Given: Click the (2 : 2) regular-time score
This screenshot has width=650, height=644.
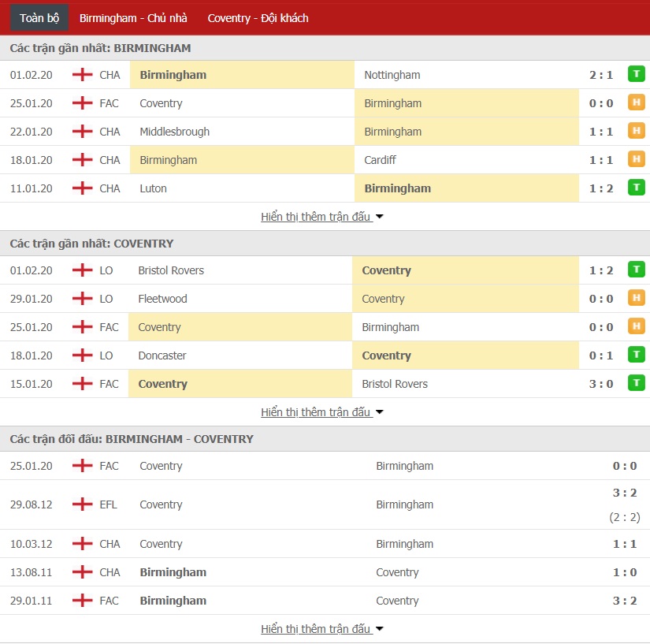Looking at the screenshot, I should [x=625, y=517].
